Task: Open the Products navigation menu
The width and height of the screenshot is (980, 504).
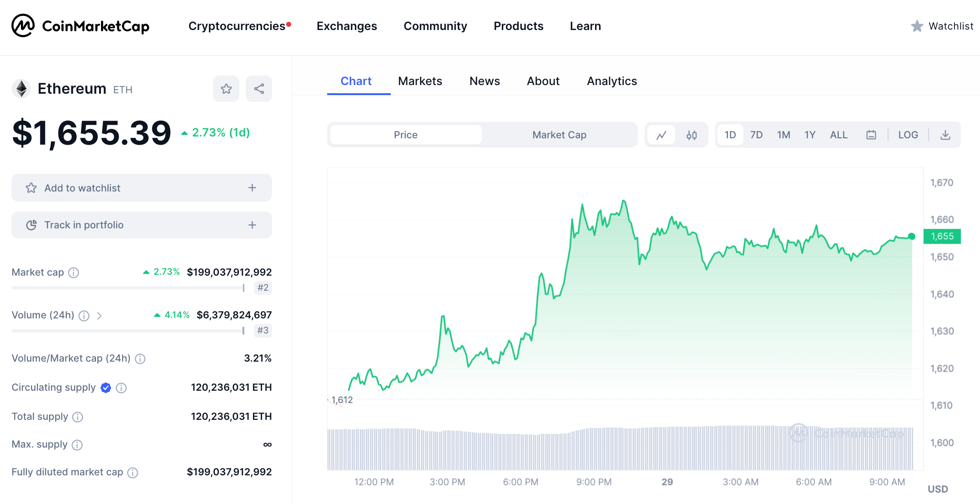Action: (x=519, y=26)
